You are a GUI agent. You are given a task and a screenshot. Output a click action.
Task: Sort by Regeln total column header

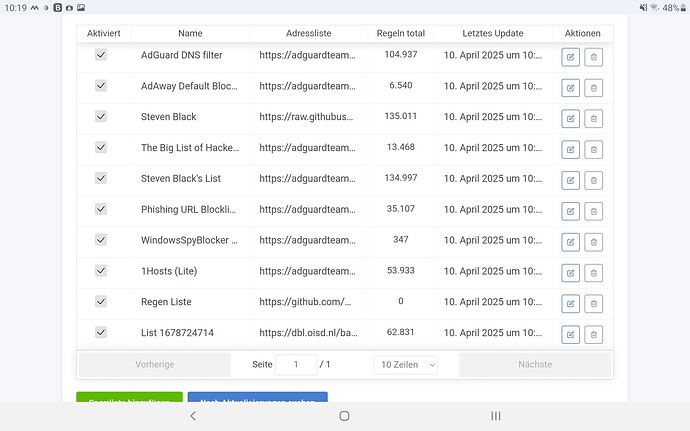click(400, 33)
